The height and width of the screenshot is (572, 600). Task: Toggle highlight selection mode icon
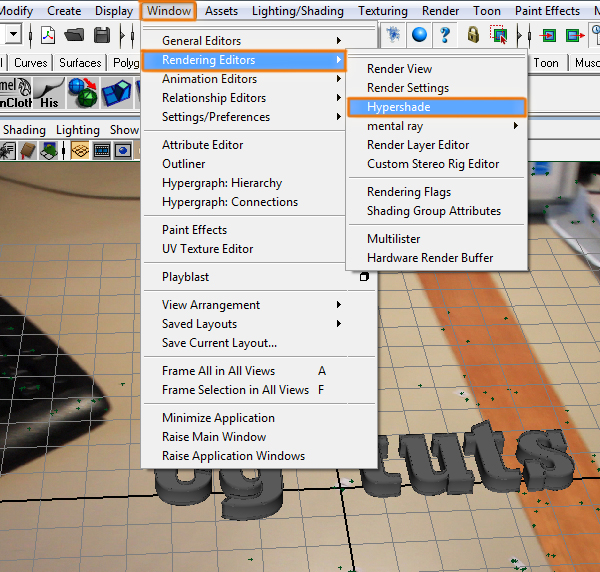[499, 35]
